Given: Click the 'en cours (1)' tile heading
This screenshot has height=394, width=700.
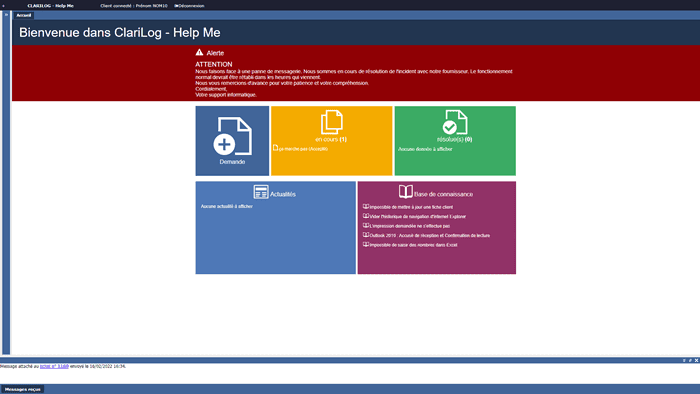Looking at the screenshot, I should (x=331, y=139).
